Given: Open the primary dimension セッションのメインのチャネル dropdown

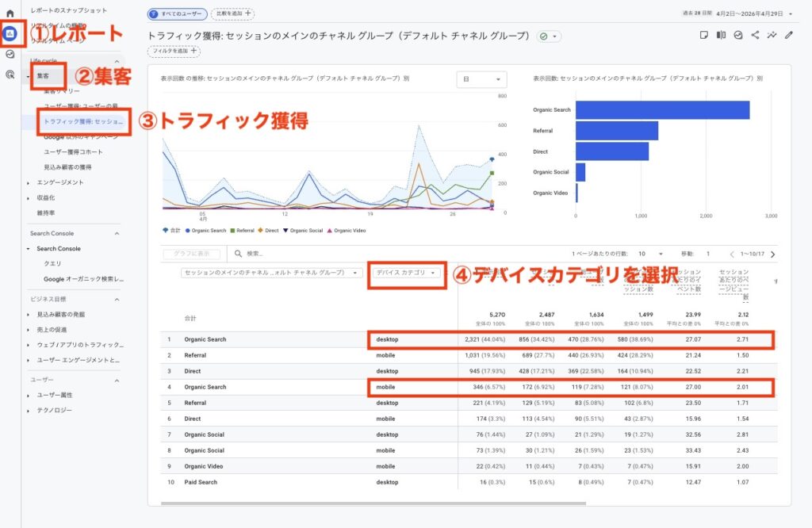Looking at the screenshot, I should 271,273.
